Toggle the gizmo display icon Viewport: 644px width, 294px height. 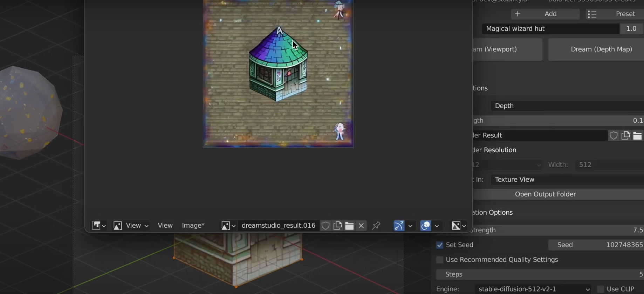pos(399,226)
